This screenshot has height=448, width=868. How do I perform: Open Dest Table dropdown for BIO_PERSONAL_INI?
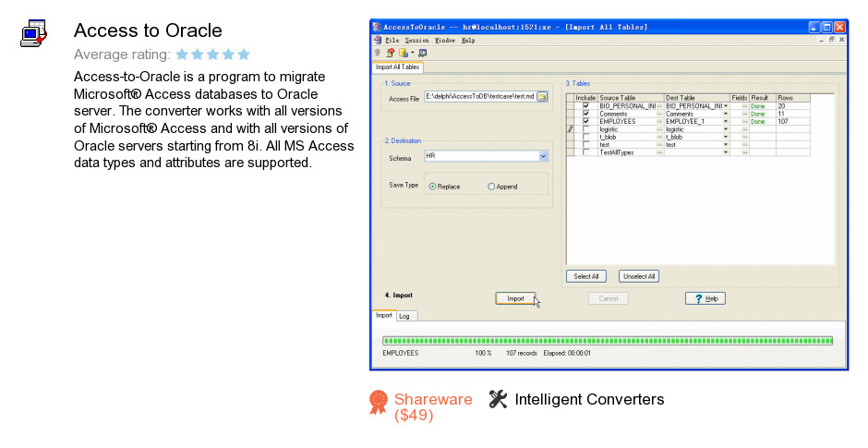pos(726,106)
